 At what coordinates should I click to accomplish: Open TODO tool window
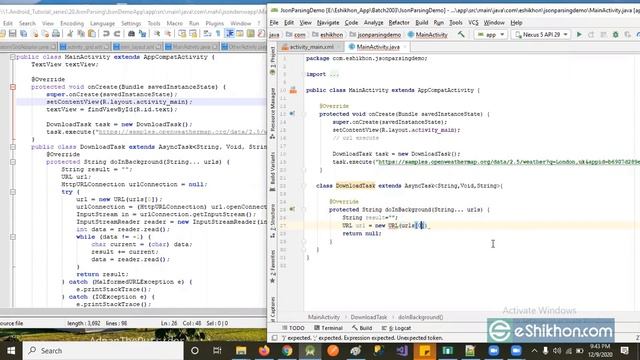293,328
